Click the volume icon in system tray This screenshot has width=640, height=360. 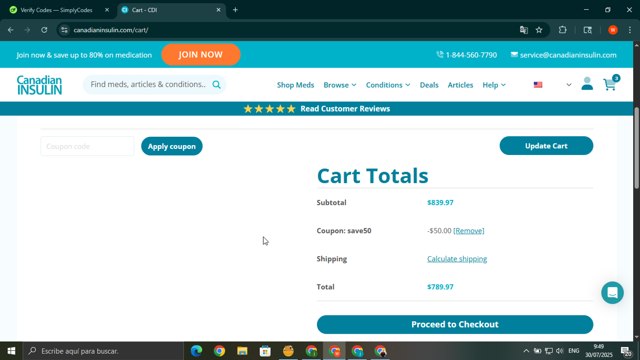[560, 351]
